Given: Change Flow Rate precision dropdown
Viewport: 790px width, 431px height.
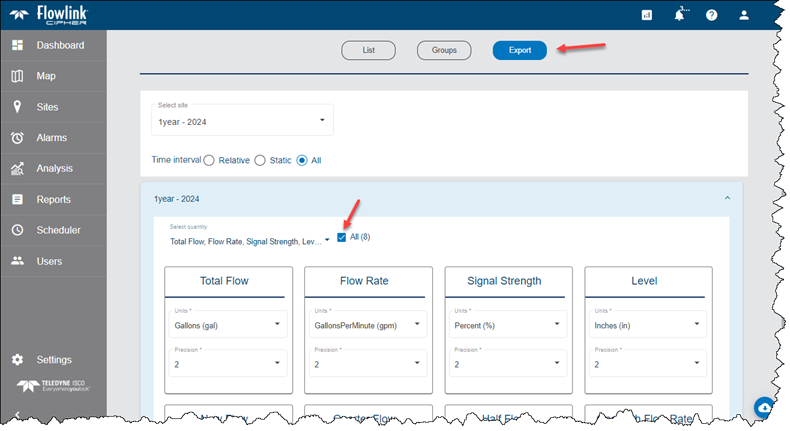Looking at the screenshot, I should (368, 364).
